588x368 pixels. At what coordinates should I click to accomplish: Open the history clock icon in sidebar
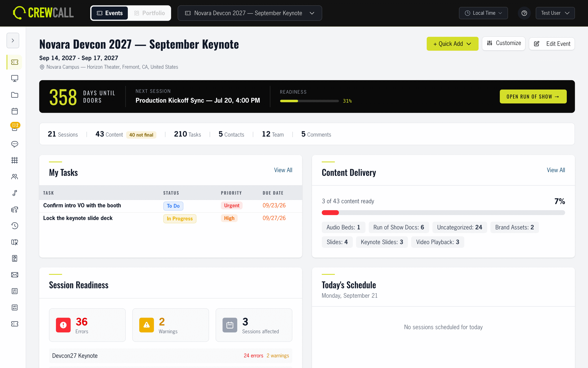click(15, 226)
